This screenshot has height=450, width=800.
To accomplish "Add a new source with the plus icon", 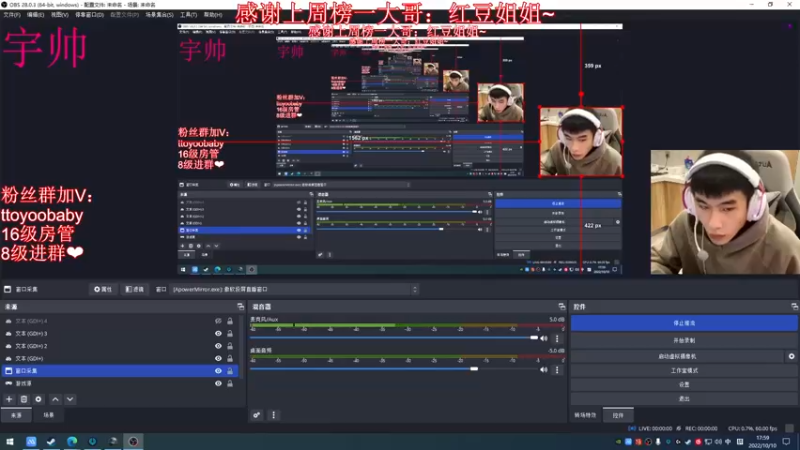I will 9,399.
